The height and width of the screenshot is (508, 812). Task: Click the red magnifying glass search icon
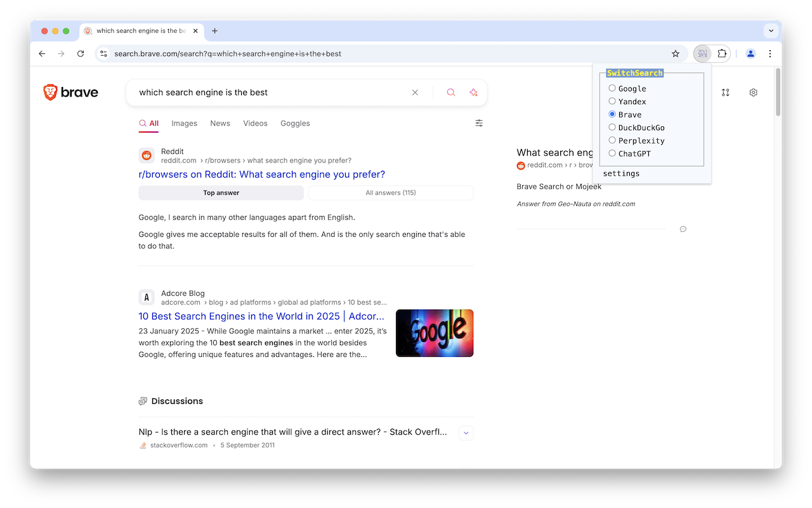(x=450, y=92)
